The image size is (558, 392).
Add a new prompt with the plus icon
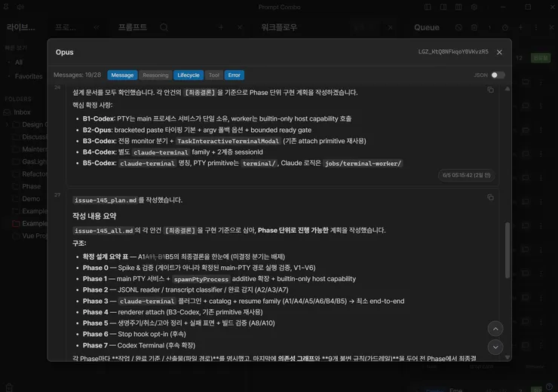[221, 27]
